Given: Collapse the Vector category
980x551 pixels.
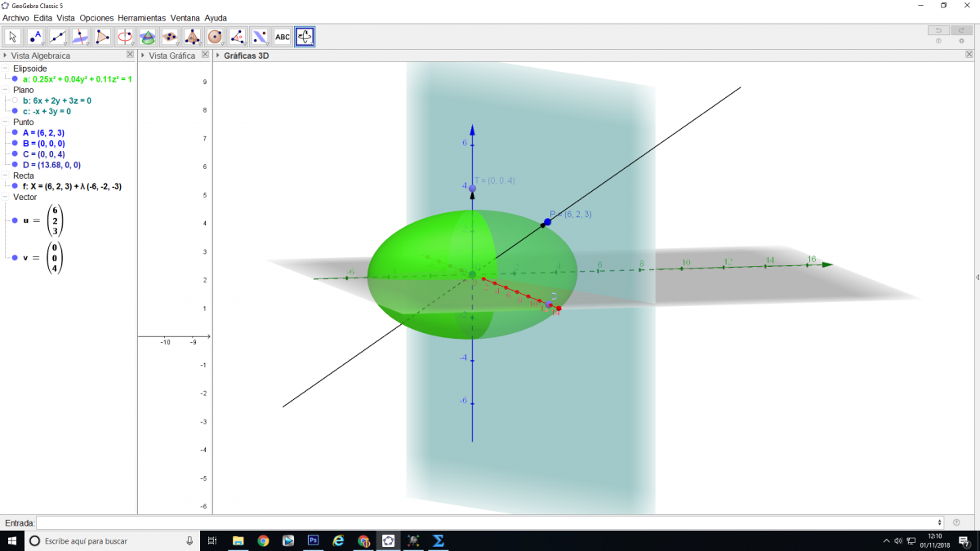Looking at the screenshot, I should 6,197.
